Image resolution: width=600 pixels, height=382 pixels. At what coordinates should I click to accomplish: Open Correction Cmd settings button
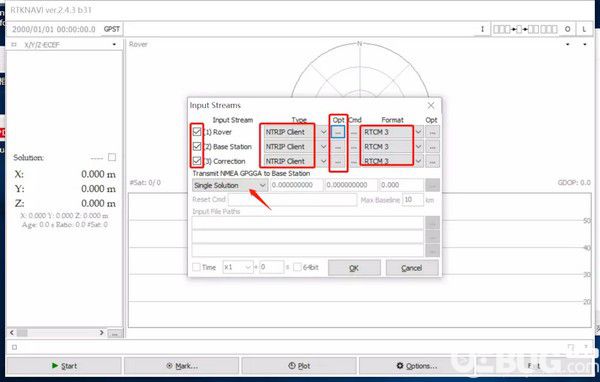click(354, 161)
